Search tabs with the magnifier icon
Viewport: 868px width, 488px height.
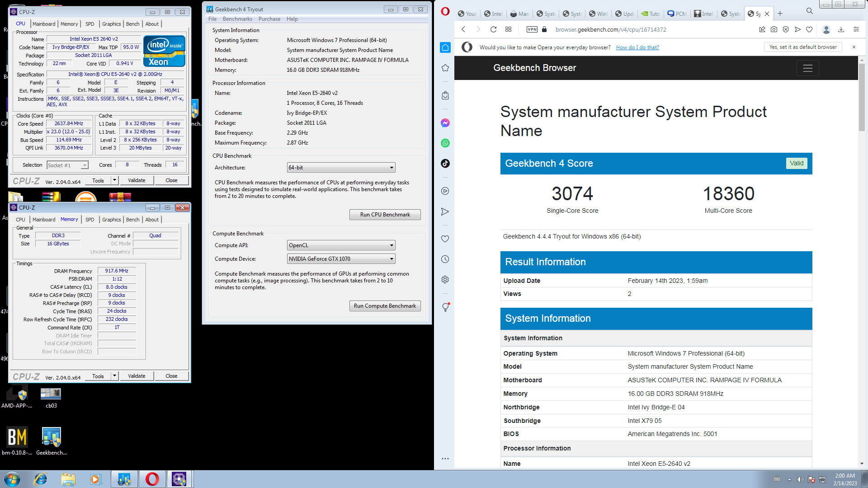tap(809, 11)
